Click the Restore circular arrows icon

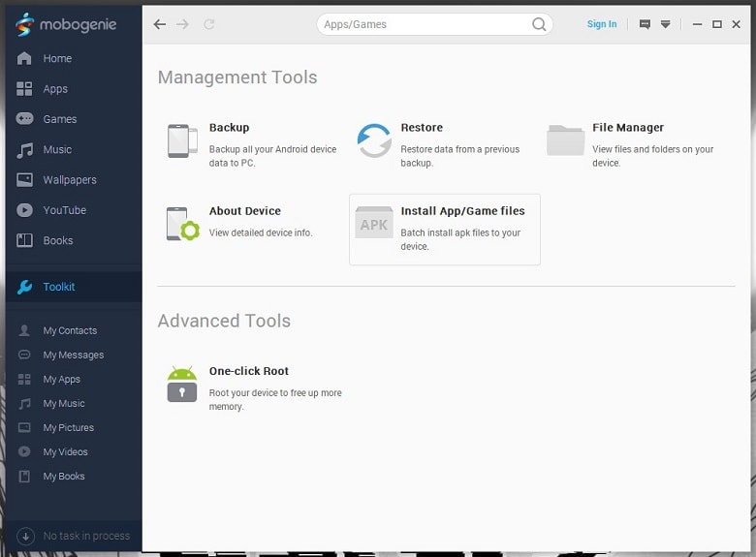pos(374,140)
